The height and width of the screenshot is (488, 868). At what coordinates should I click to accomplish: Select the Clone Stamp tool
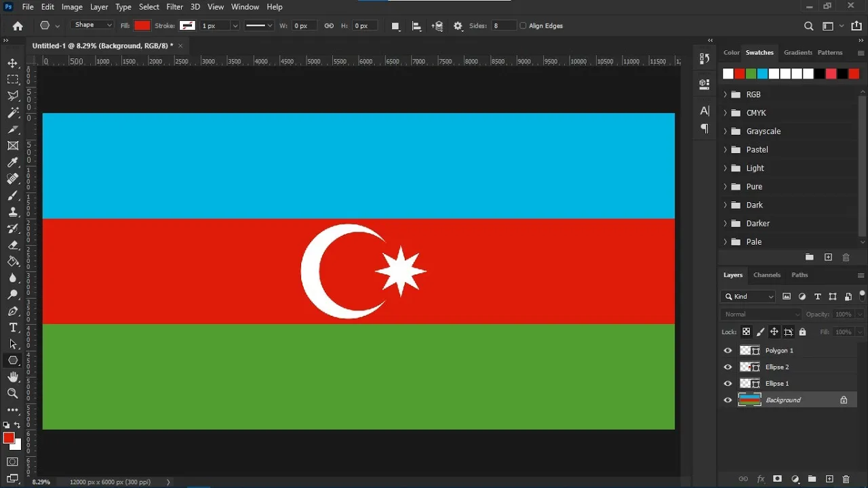click(13, 212)
